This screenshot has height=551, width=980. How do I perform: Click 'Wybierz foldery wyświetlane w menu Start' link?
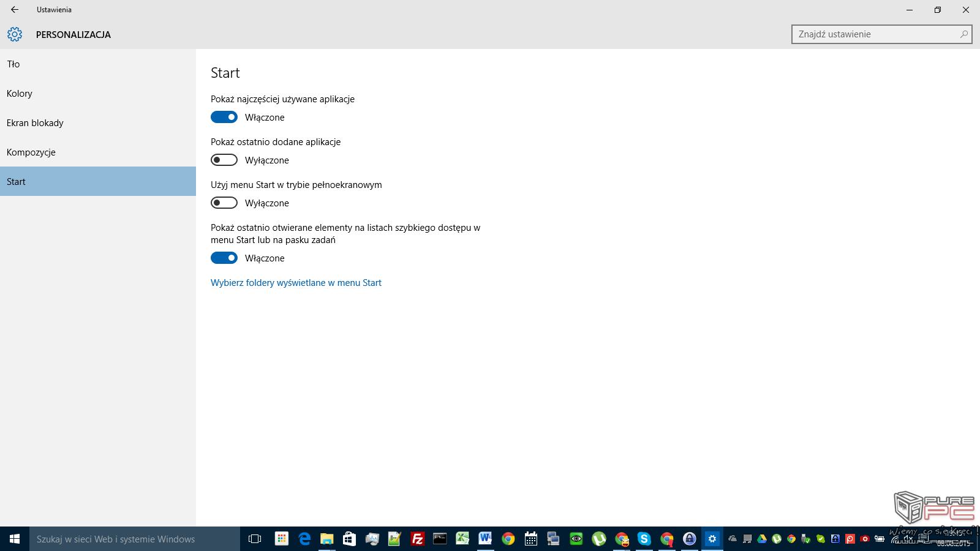[x=296, y=283]
